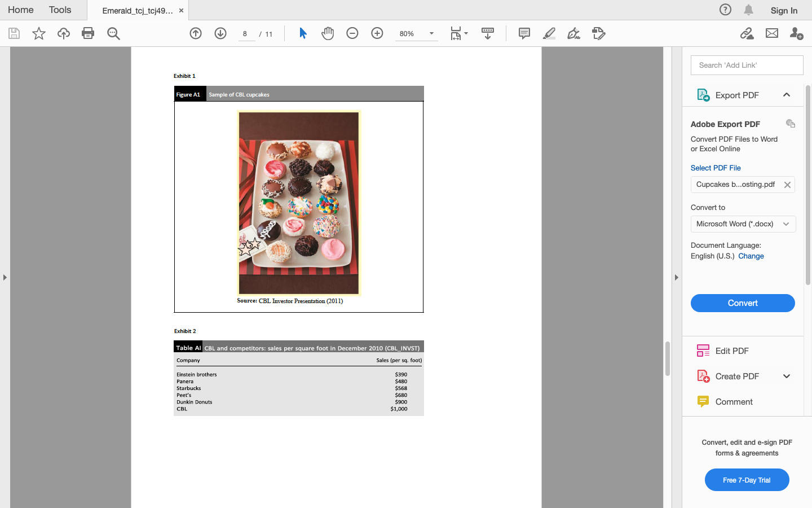The height and width of the screenshot is (508, 812).
Task: Send the document by email
Action: coord(771,33)
